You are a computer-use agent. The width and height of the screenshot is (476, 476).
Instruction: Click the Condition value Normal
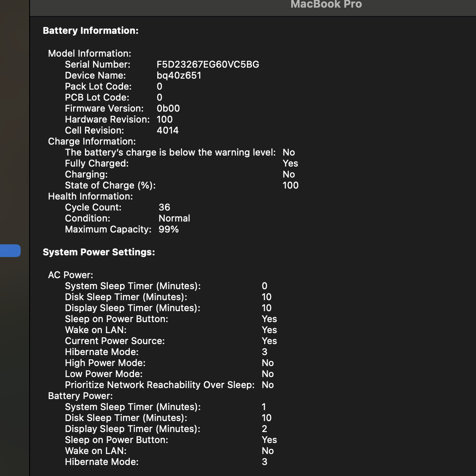(x=174, y=218)
